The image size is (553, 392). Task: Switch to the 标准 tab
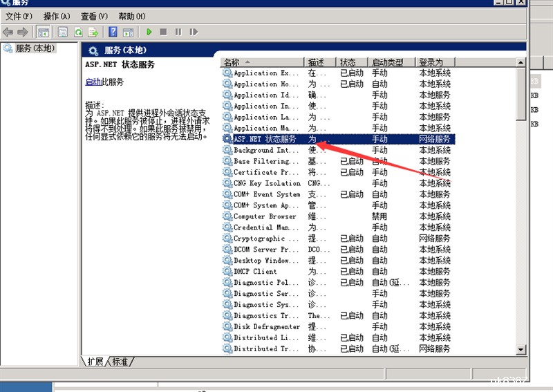tap(120, 362)
